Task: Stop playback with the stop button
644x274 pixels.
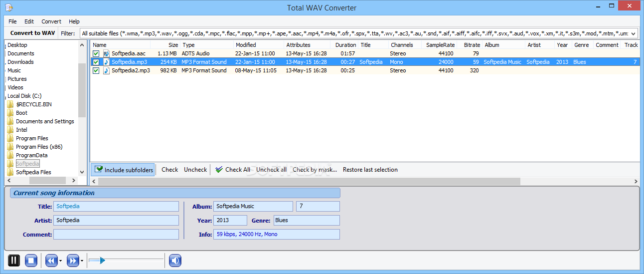Action: coord(31,260)
